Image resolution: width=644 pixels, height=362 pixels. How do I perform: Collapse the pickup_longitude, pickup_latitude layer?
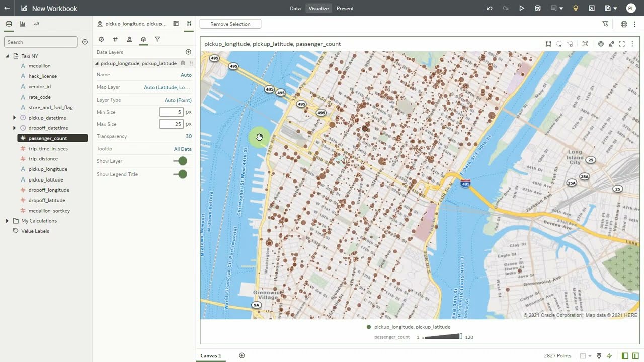pyautogui.click(x=97, y=63)
